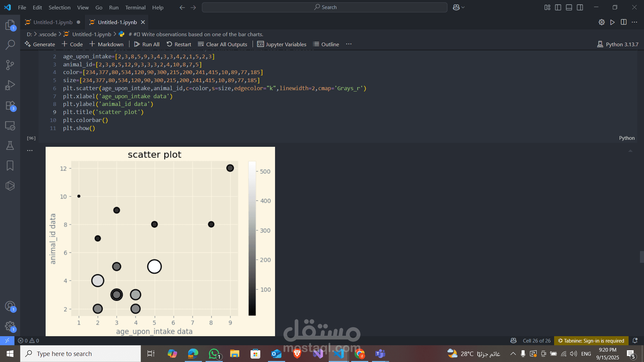Screen dimensions: 644x362
Task: Open cell output options ellipsis
Action: [x=30, y=150]
